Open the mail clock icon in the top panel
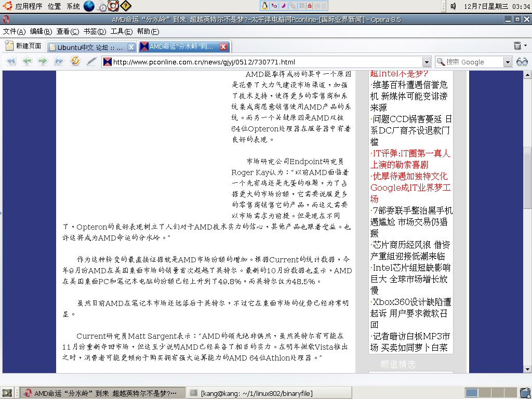This screenshot has width=532, height=399. tap(101, 6)
